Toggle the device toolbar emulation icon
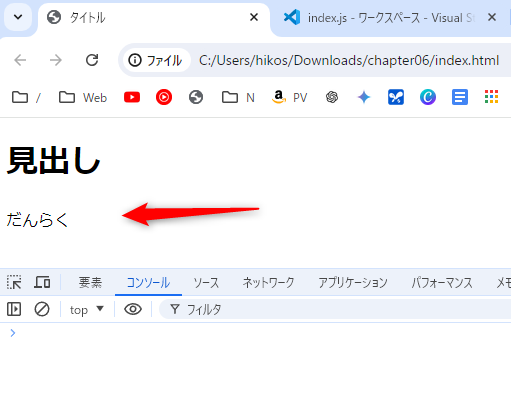 42,282
